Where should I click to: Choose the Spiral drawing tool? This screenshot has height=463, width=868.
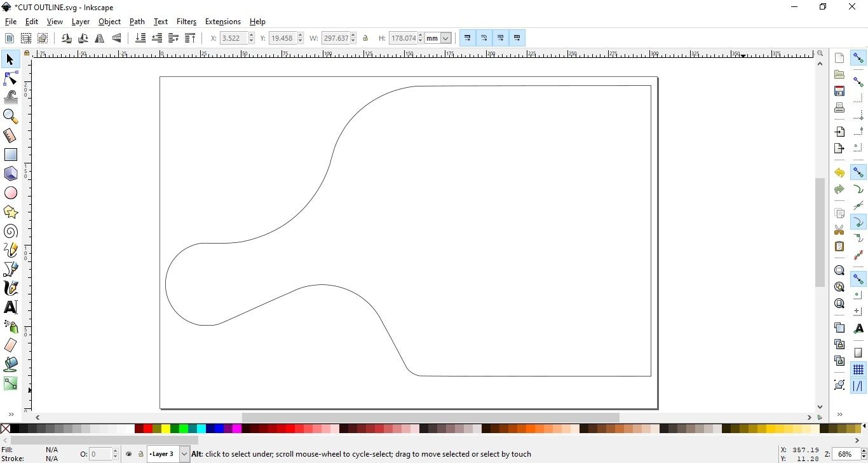tap(11, 231)
